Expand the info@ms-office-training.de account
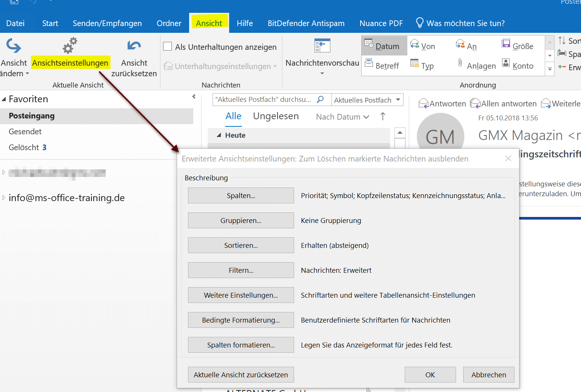Image resolution: width=581 pixels, height=392 pixels. tap(4, 197)
